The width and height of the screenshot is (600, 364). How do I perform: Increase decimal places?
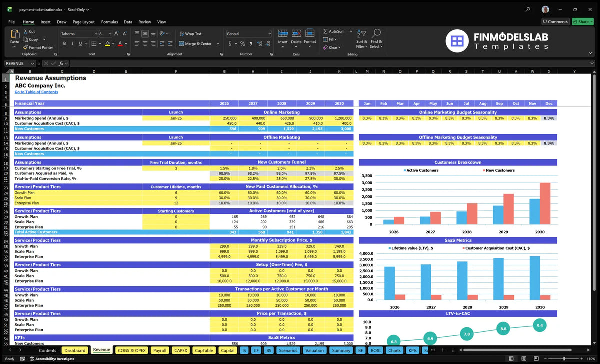(259, 44)
